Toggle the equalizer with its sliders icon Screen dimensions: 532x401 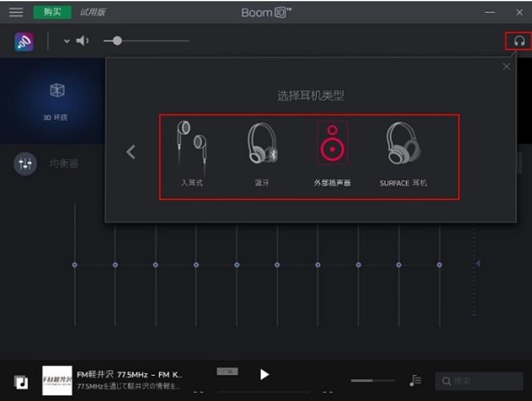coord(25,164)
